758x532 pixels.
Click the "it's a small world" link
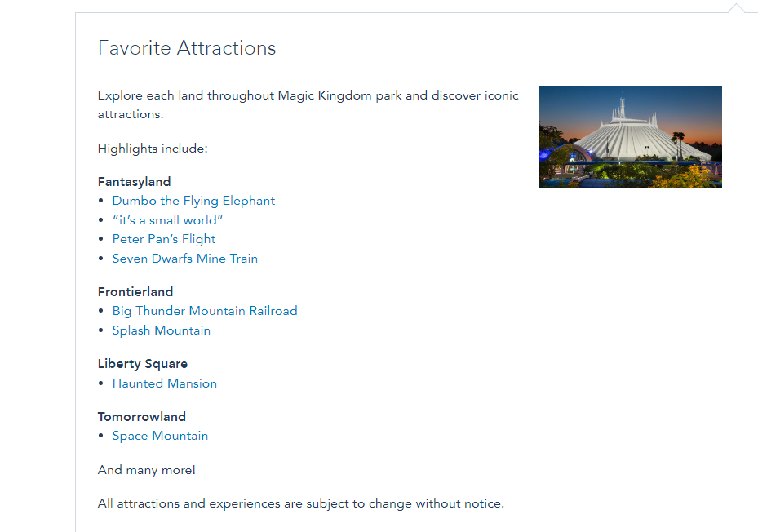coord(167,220)
